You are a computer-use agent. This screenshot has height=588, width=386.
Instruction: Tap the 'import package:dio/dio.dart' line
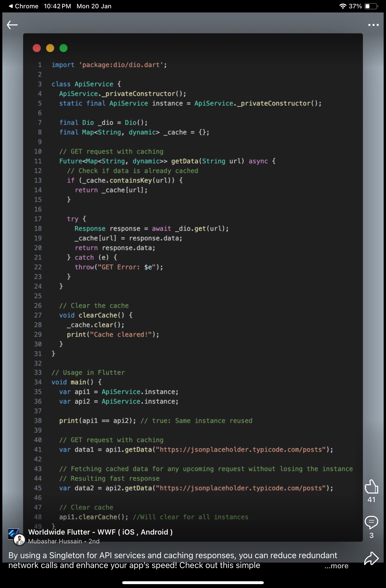(109, 65)
